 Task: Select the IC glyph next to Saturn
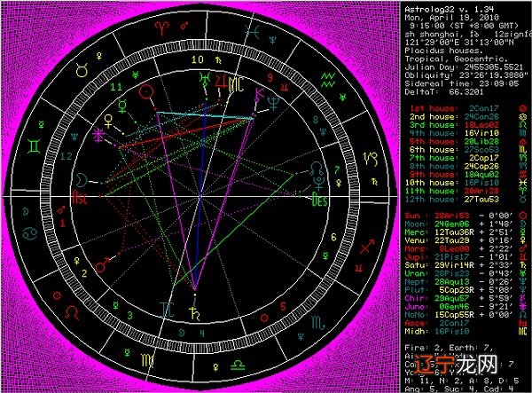[168, 310]
